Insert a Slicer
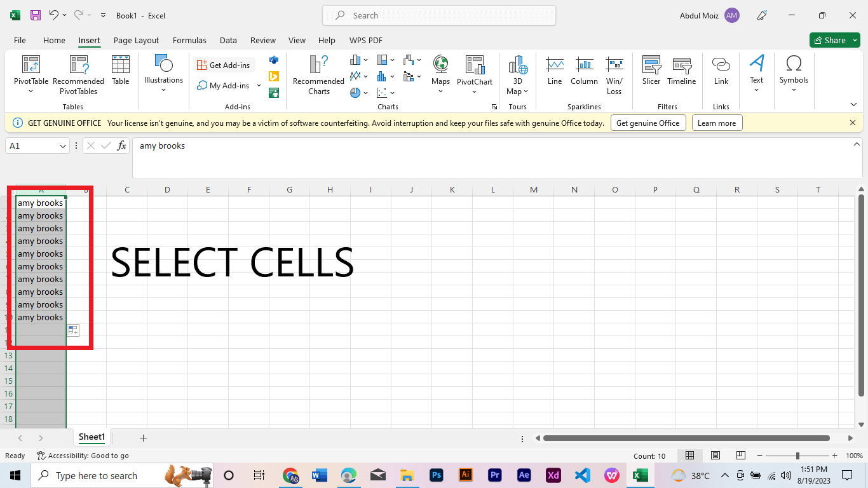The width and height of the screenshot is (868, 488). click(x=651, y=70)
